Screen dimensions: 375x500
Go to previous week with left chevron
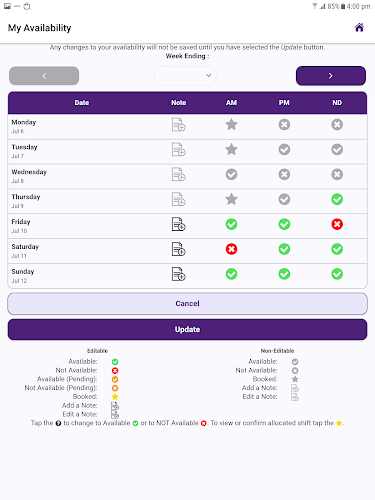[44, 76]
